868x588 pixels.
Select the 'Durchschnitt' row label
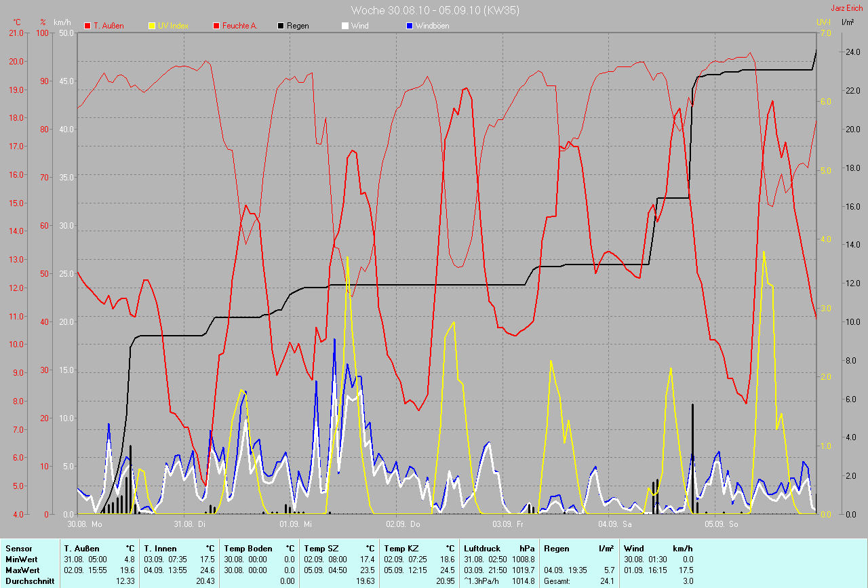point(28,581)
